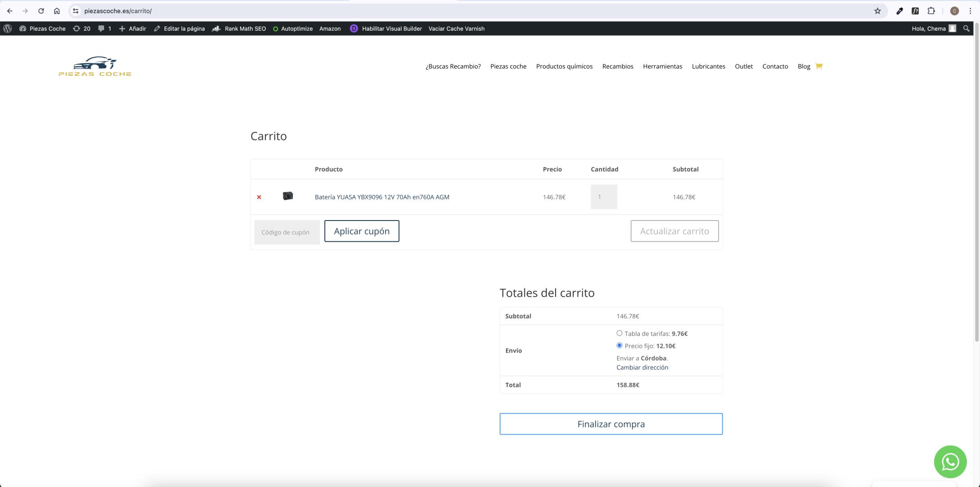The width and height of the screenshot is (980, 487).
Task: View site information icon in address bar
Action: point(76,11)
